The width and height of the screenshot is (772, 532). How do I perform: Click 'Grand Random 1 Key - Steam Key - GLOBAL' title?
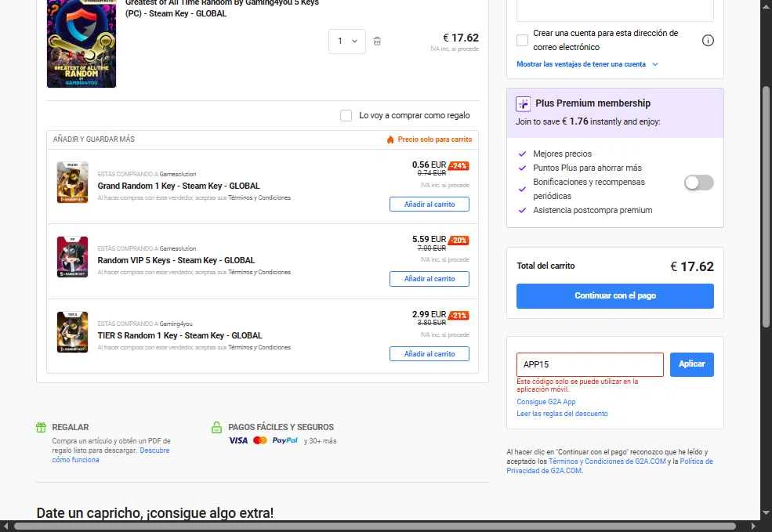click(179, 186)
